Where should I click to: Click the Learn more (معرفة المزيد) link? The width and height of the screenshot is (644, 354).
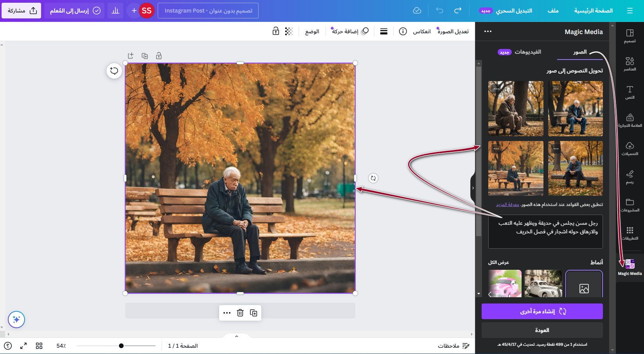pos(507,204)
